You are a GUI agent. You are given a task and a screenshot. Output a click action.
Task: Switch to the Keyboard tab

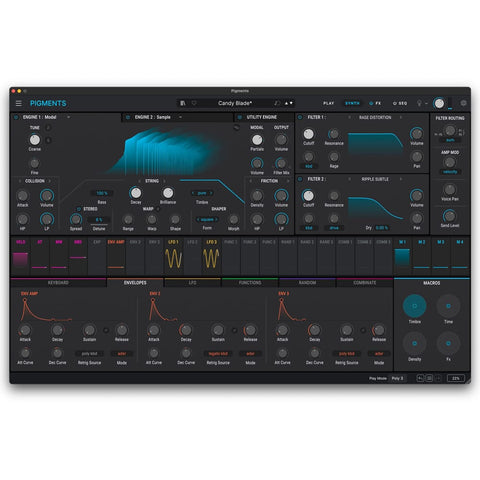(x=58, y=283)
